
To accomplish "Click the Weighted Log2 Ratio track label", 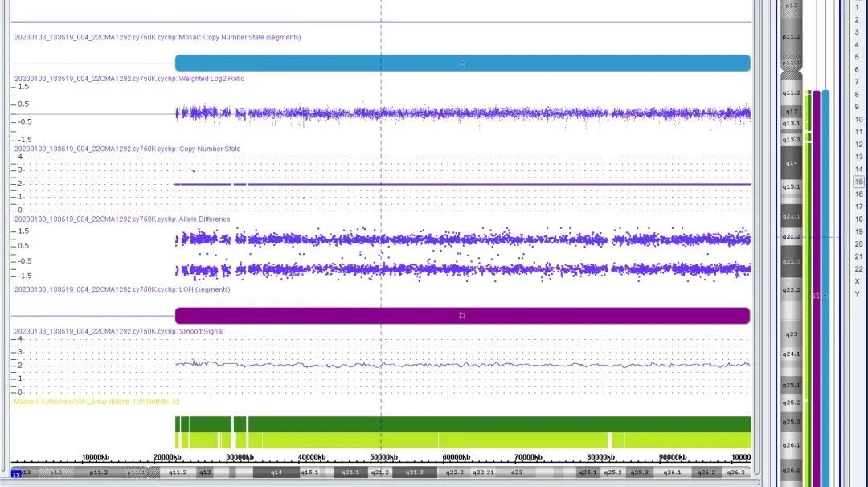I will pos(129,79).
